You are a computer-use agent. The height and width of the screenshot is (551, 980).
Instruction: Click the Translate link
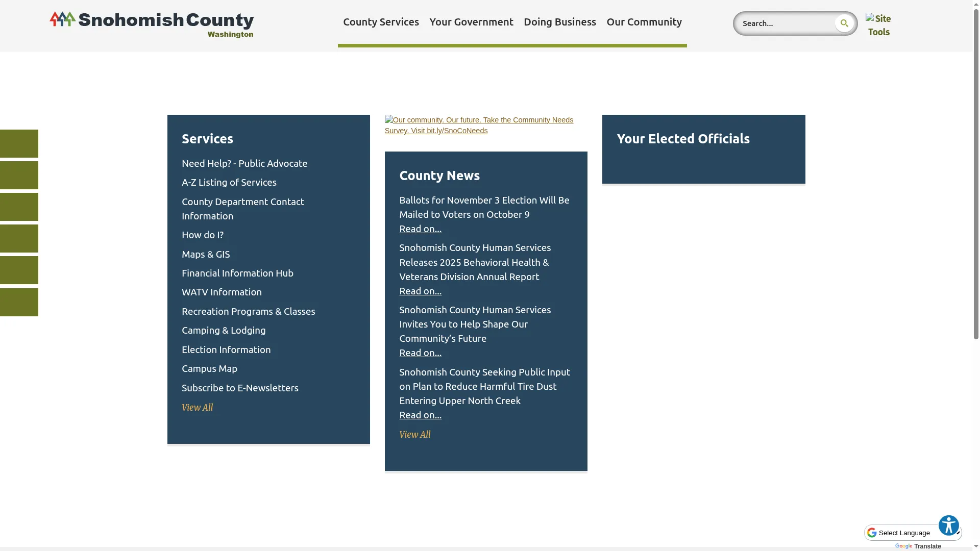coord(927,546)
